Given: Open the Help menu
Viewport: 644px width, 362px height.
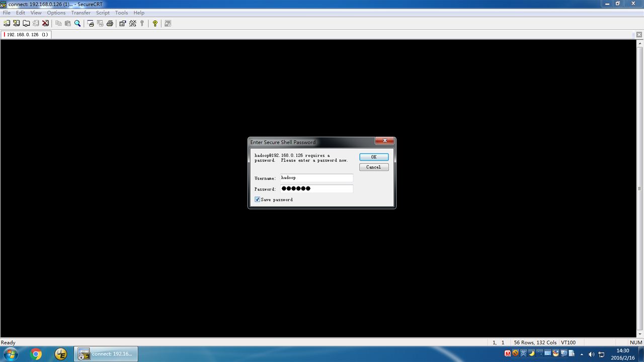Looking at the screenshot, I should tap(139, 13).
